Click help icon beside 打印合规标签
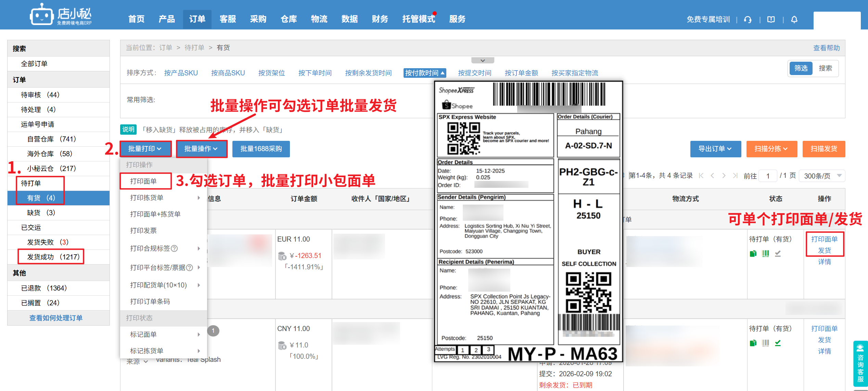This screenshot has width=868, height=391. pyautogui.click(x=174, y=248)
